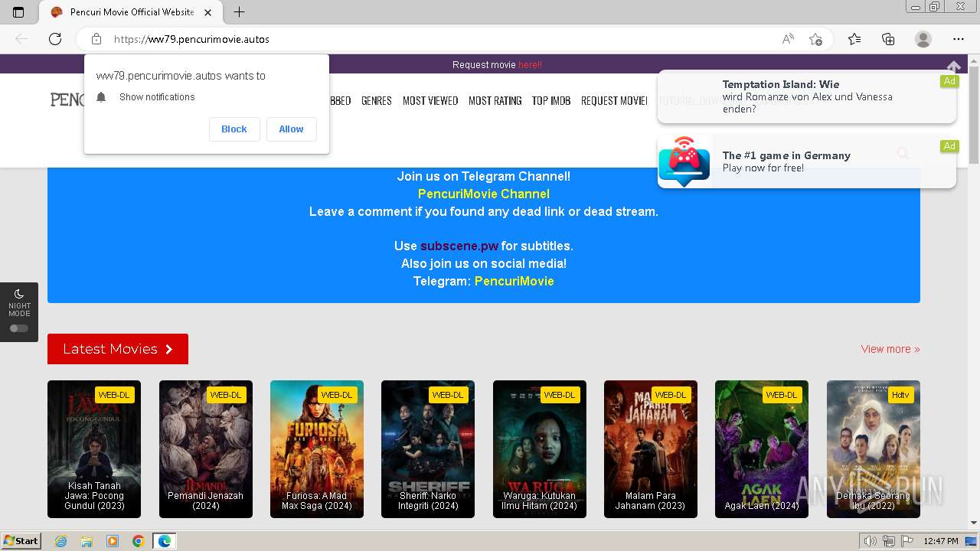Open the Request Movie! menu item
The image size is (980, 551).
click(614, 101)
